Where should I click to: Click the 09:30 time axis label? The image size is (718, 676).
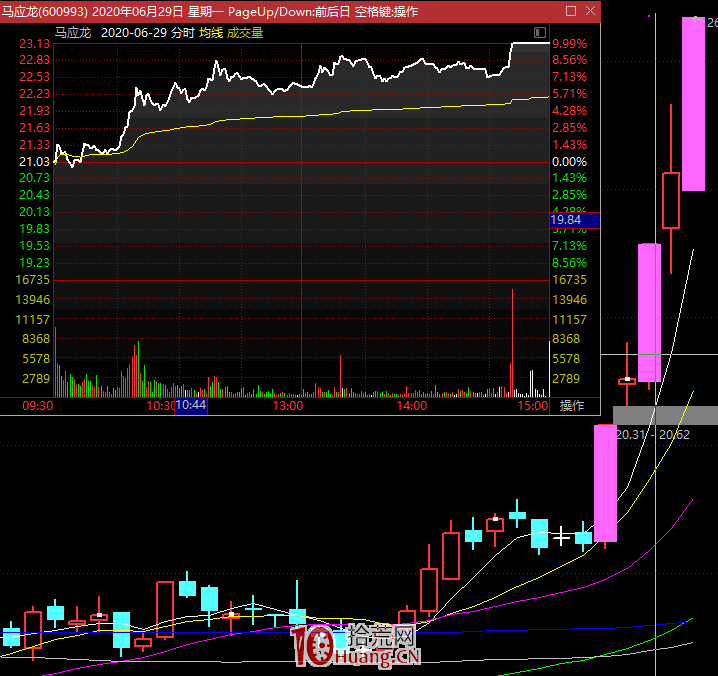[38, 406]
